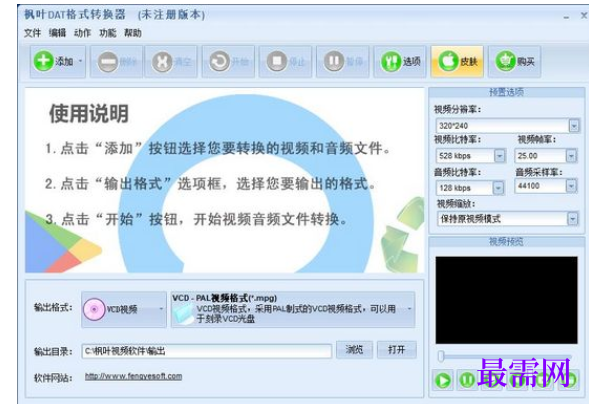Open the 音频采样率 44100 dropdown
This screenshot has height=404, width=589.
click(x=571, y=186)
